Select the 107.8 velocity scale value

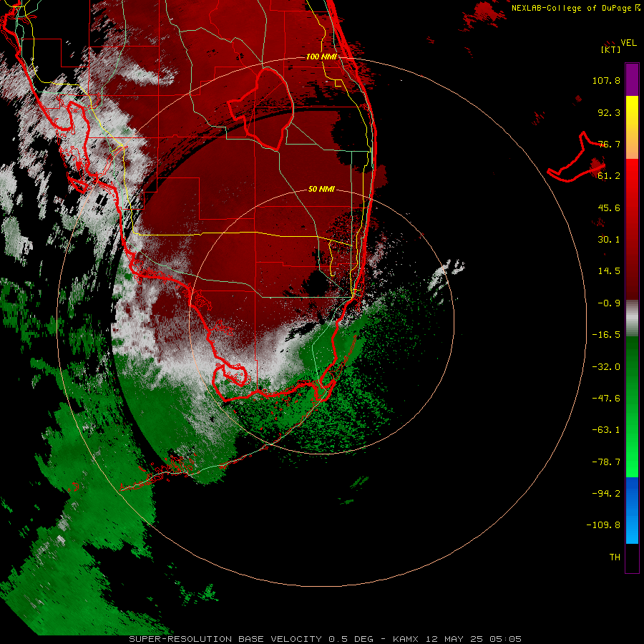click(x=606, y=80)
